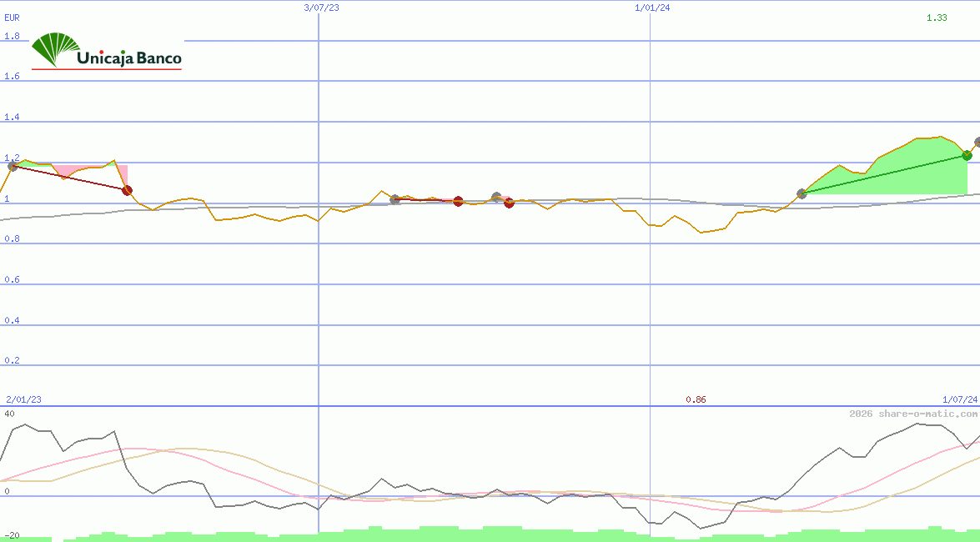Click the gray marker near the 3/07/23 gridline
Screen dimensions: 980x542
point(394,199)
